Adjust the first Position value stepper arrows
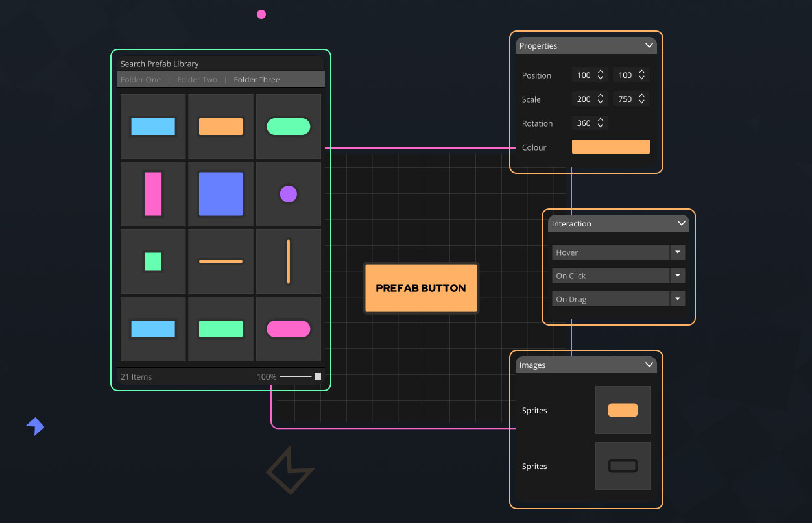The width and height of the screenshot is (812, 523). tap(601, 75)
